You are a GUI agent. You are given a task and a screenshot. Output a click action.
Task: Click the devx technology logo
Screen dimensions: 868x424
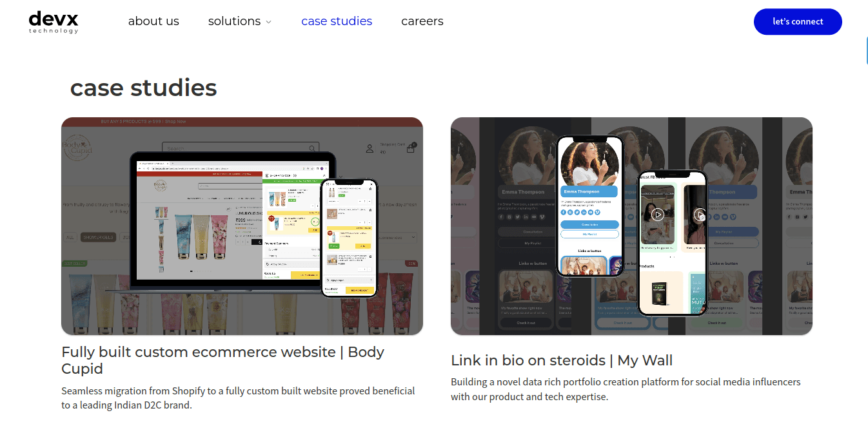point(54,22)
